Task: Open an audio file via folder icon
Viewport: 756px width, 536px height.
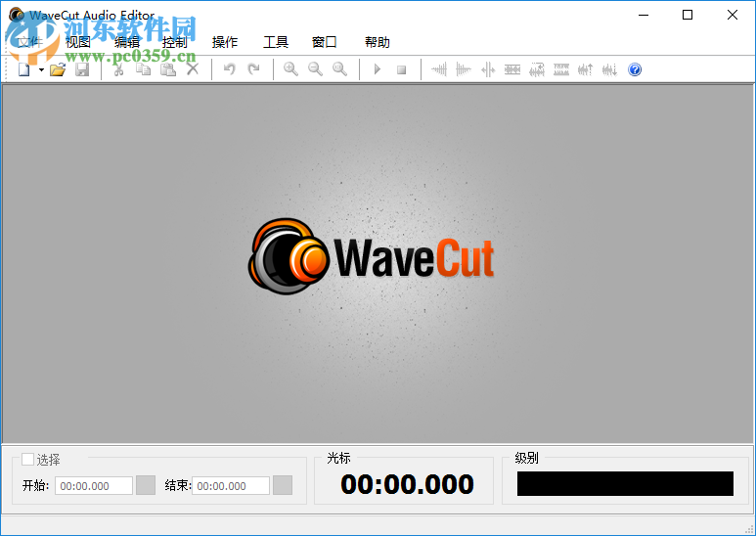Action: [x=58, y=69]
